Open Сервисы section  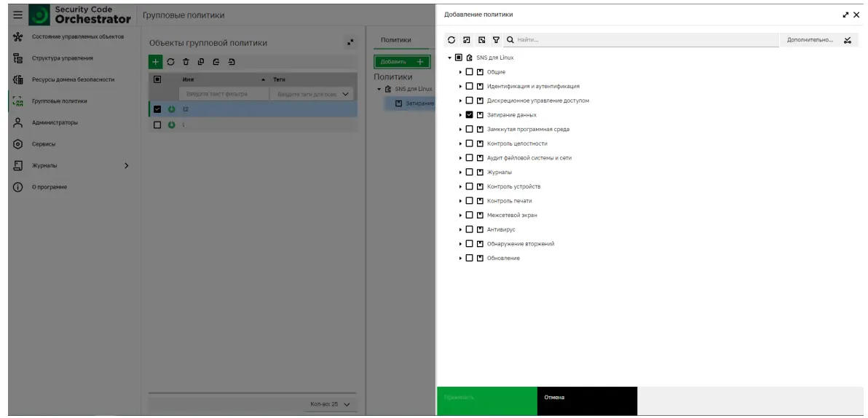coord(44,144)
